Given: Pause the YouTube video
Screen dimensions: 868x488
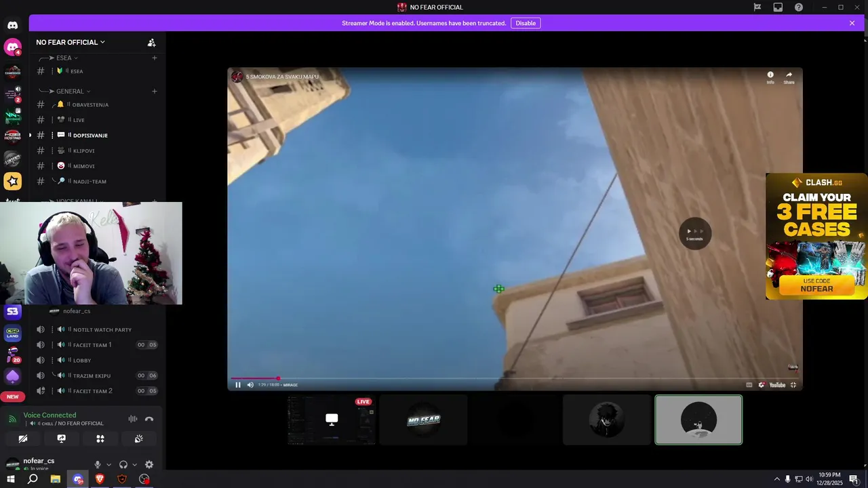Looking at the screenshot, I should (238, 385).
